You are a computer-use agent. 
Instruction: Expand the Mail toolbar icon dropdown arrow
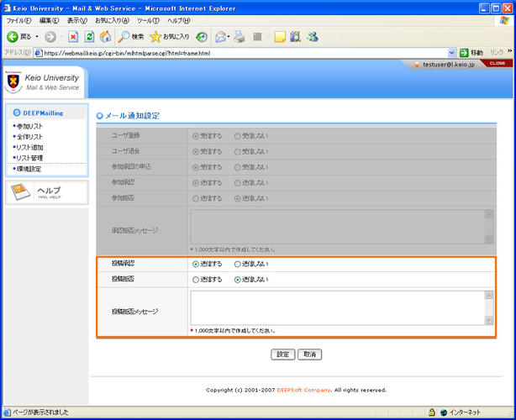228,37
